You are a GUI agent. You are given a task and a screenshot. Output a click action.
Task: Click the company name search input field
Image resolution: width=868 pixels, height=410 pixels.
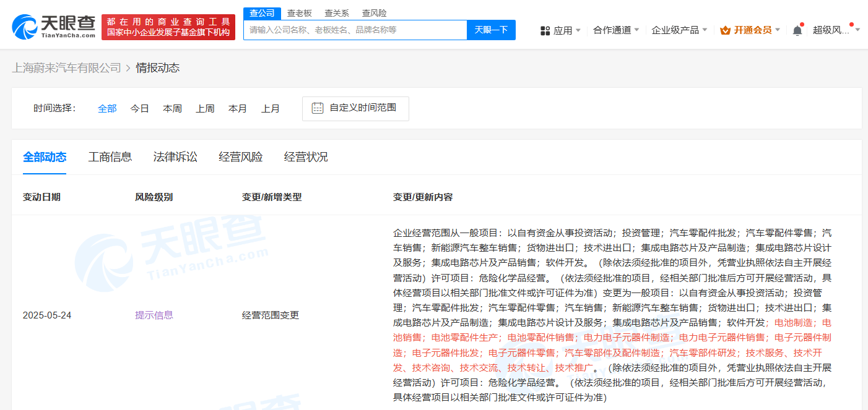click(355, 30)
